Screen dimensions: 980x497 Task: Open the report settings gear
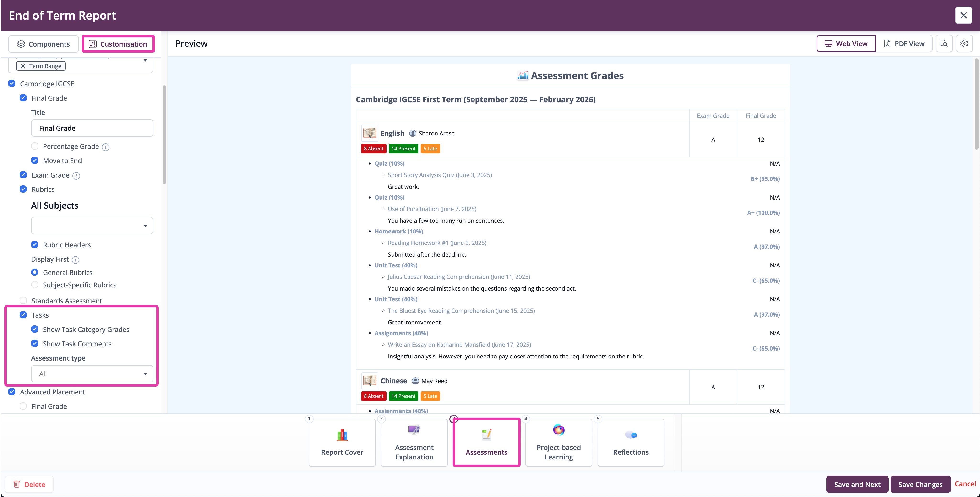964,43
